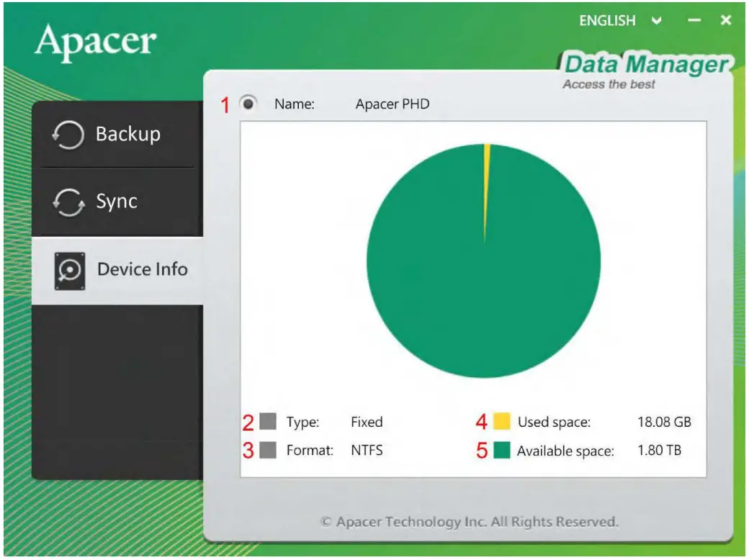Click the Apacer logo

94,43
